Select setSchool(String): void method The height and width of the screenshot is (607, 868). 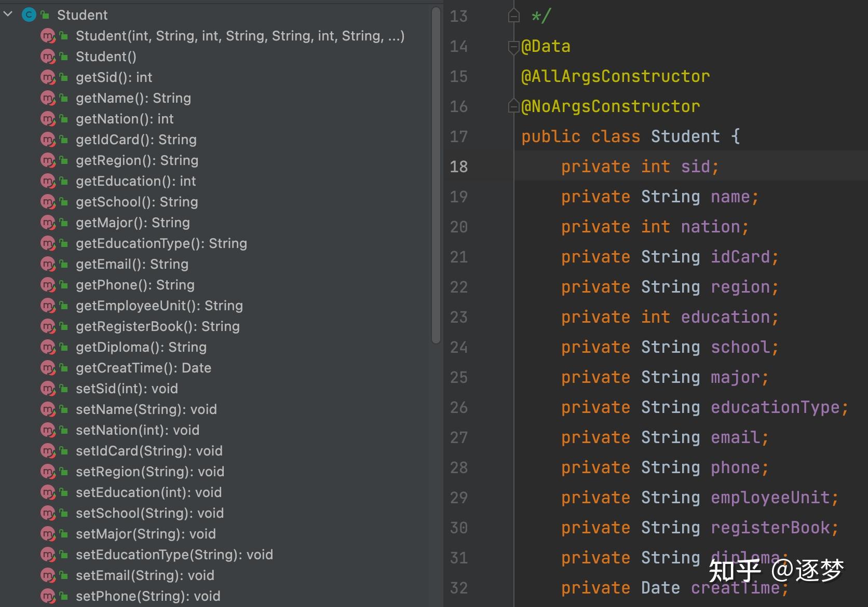[x=150, y=513]
